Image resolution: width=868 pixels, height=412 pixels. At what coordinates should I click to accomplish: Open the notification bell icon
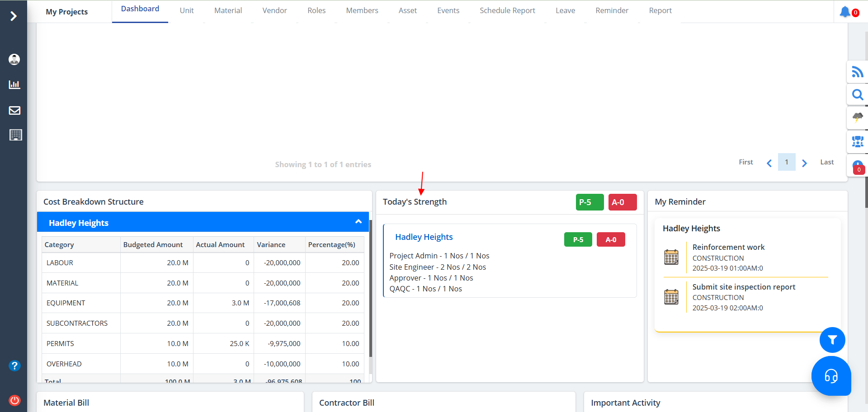[845, 12]
